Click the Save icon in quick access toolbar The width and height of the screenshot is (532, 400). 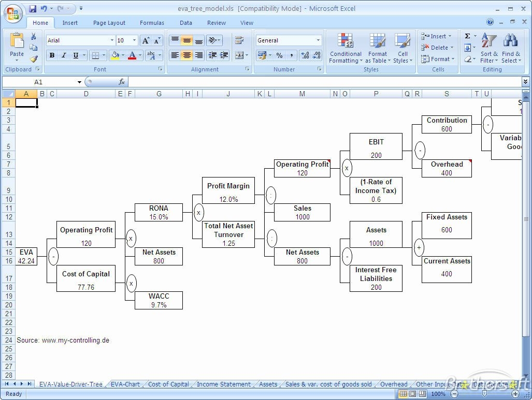33,9
